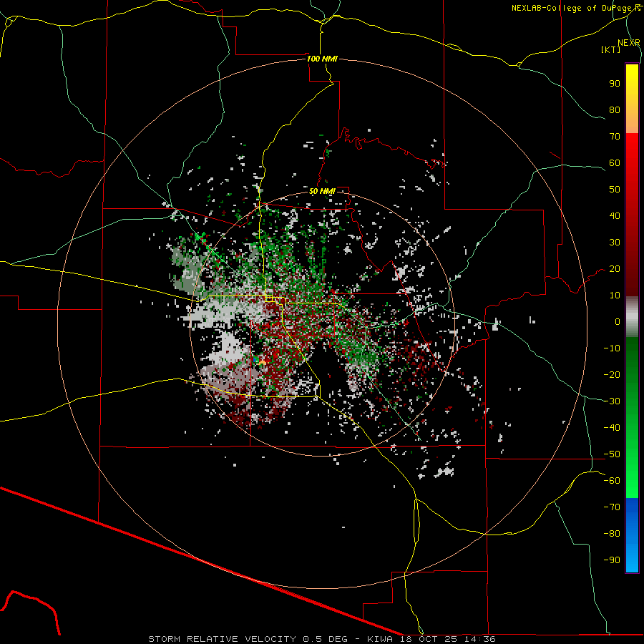Click the -60 value on velocity scale
Screen dimensions: 644x644
click(612, 481)
